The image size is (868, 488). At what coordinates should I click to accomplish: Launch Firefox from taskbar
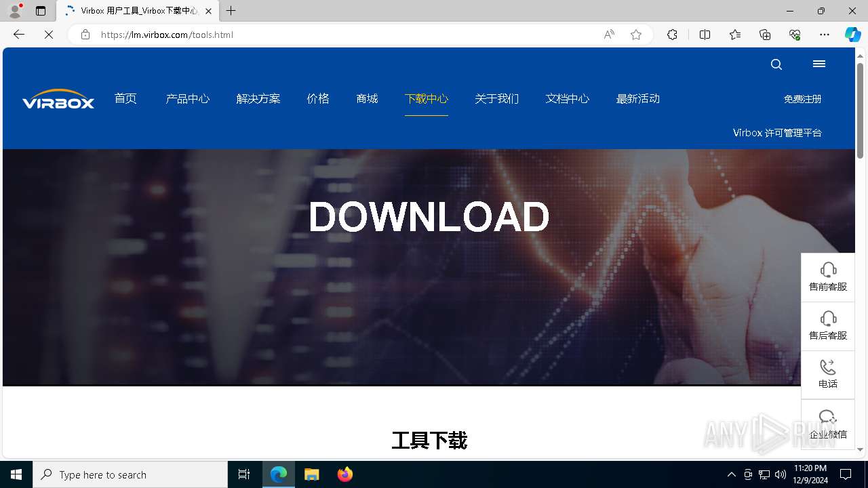pyautogui.click(x=345, y=474)
